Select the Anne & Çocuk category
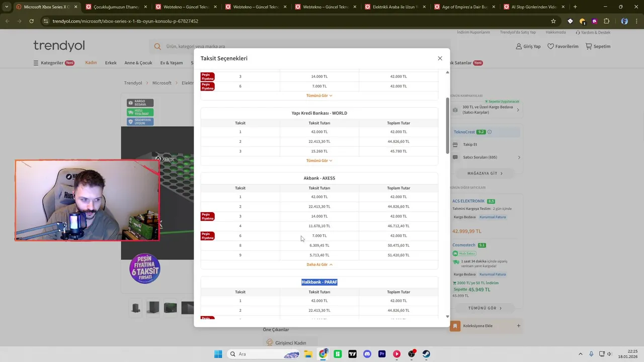Screen dimensions: 644x362 tap(138, 63)
